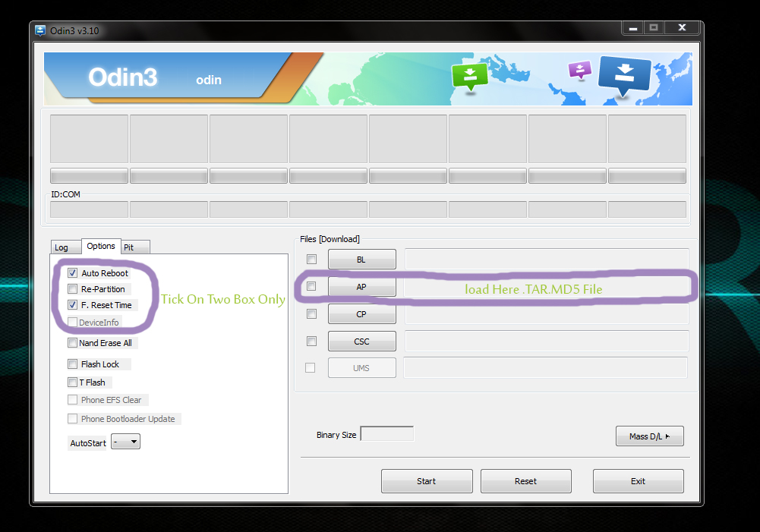Close the Odin3 window
Viewport: 760px width, 532px height.
682,28
